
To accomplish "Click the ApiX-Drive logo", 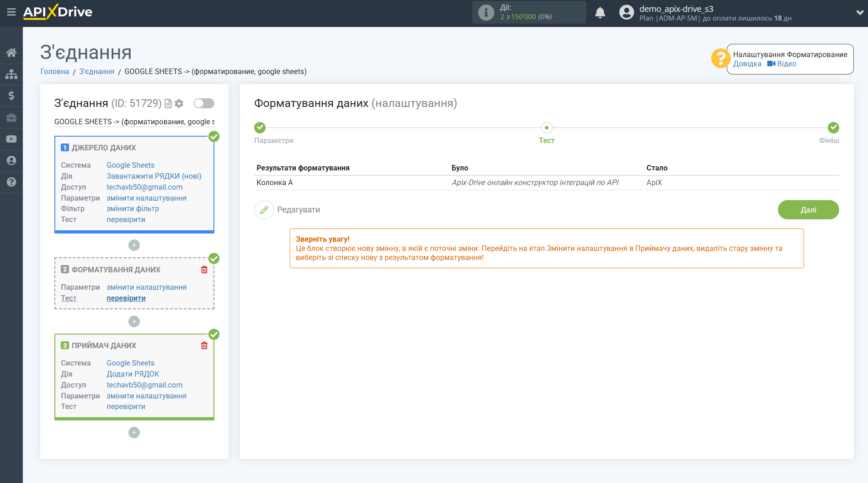I will pyautogui.click(x=58, y=12).
